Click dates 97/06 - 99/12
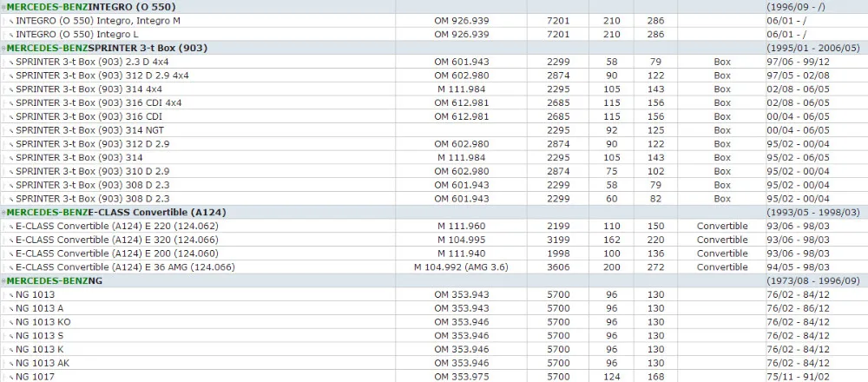Image resolution: width=868 pixels, height=382 pixels. pos(799,62)
